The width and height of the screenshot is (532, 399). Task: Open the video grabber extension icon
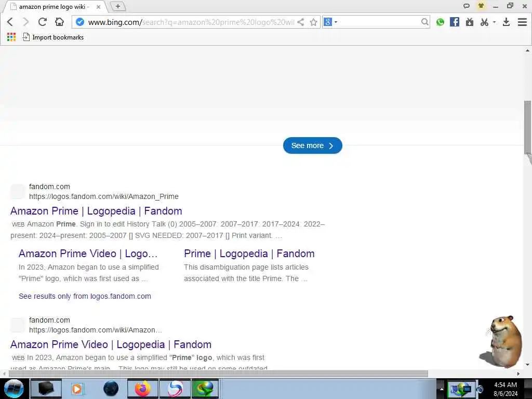coord(470,22)
